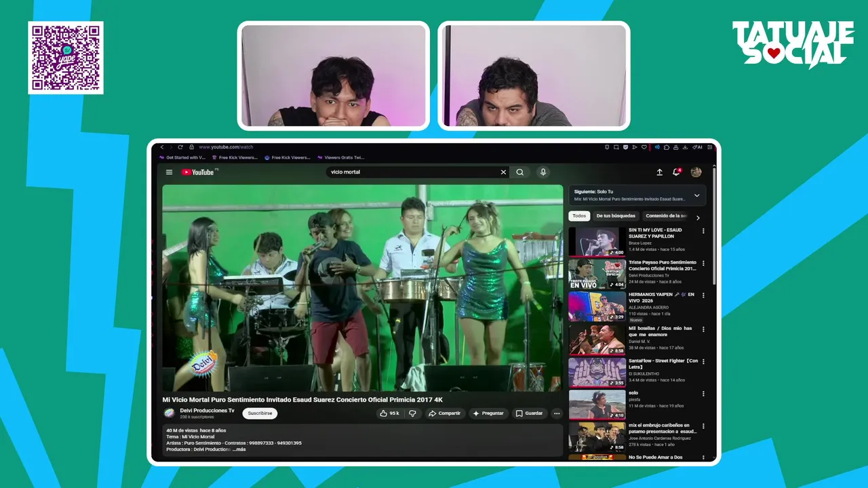
Task: Open first Free Kick Viewers bookmark
Action: pyautogui.click(x=235, y=157)
